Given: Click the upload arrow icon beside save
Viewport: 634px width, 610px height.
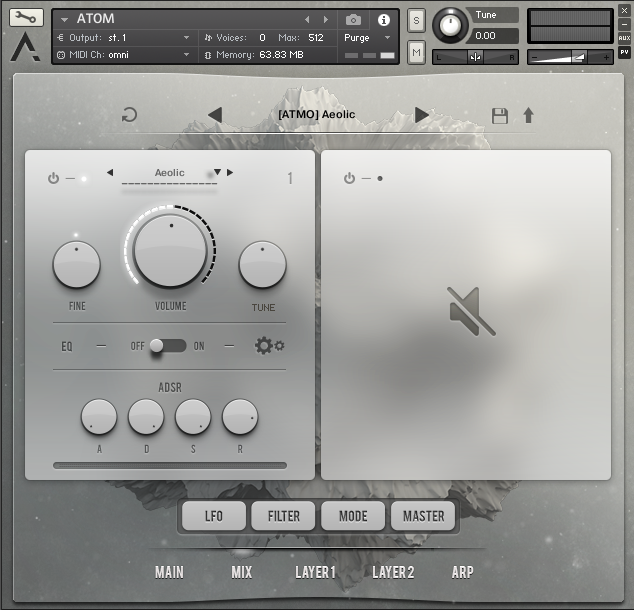Looking at the screenshot, I should 528,115.
